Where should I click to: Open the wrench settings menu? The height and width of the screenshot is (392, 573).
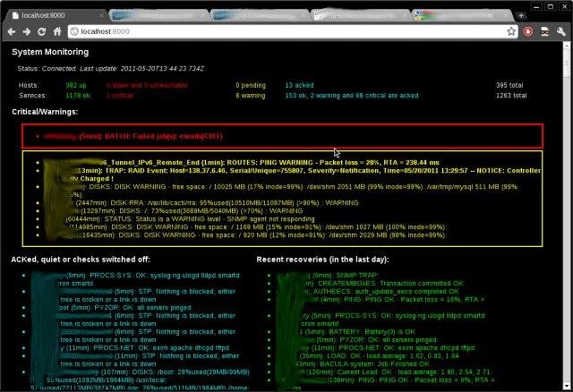click(561, 31)
